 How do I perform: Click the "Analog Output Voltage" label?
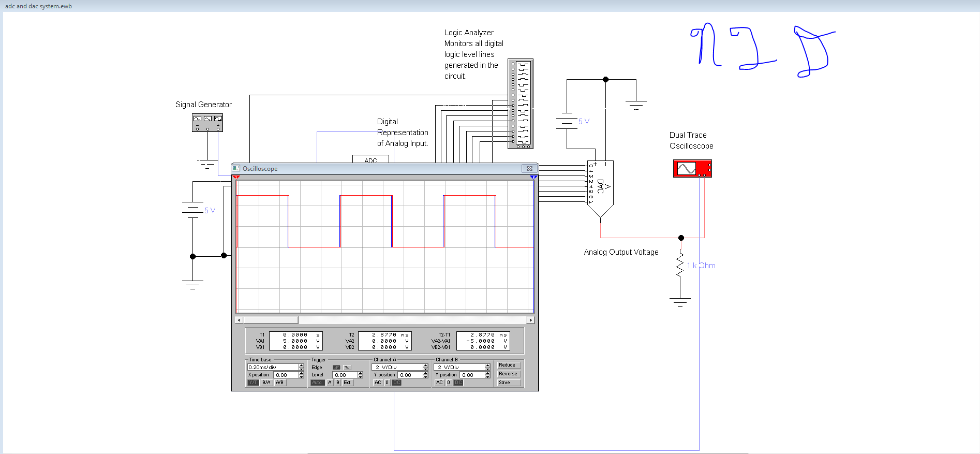click(621, 252)
